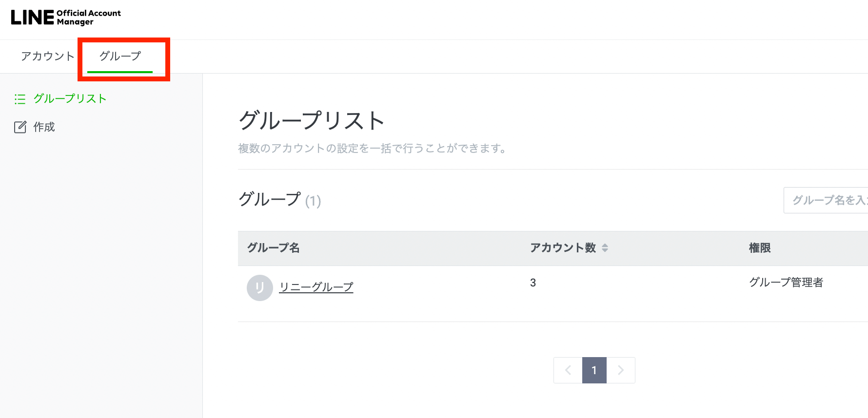This screenshot has height=418, width=868.
Task: Open the リニーグループ link
Action: click(x=316, y=287)
